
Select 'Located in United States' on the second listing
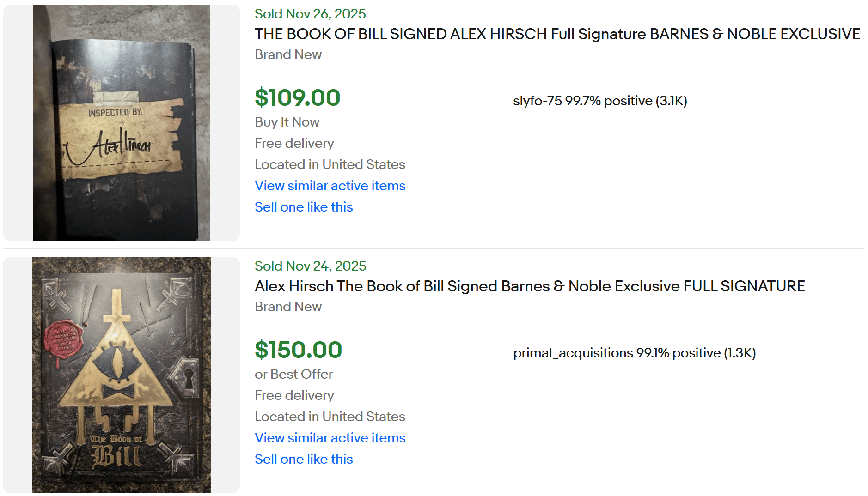click(330, 417)
